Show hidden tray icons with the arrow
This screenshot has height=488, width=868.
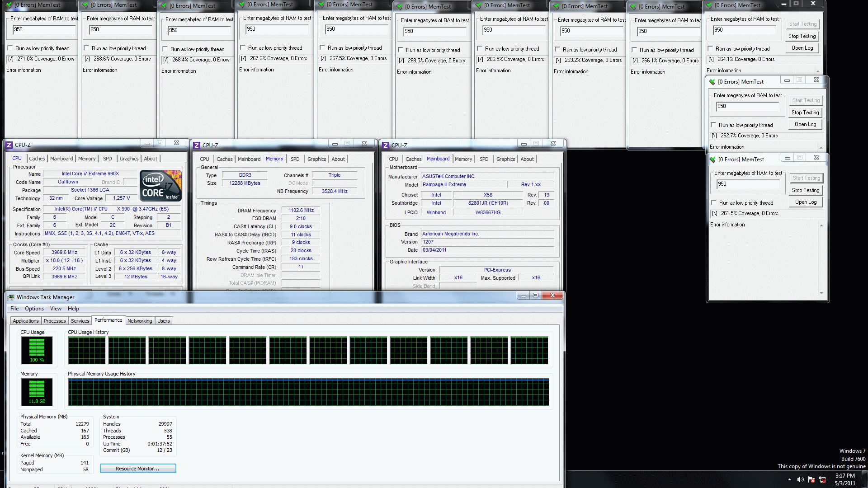tap(789, 479)
